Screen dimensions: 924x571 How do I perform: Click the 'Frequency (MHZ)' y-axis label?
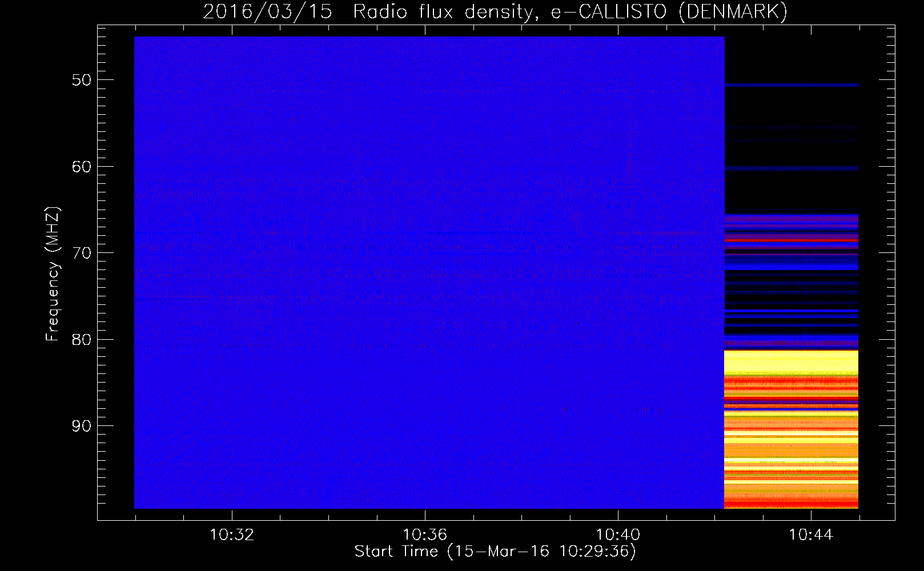[x=53, y=274]
